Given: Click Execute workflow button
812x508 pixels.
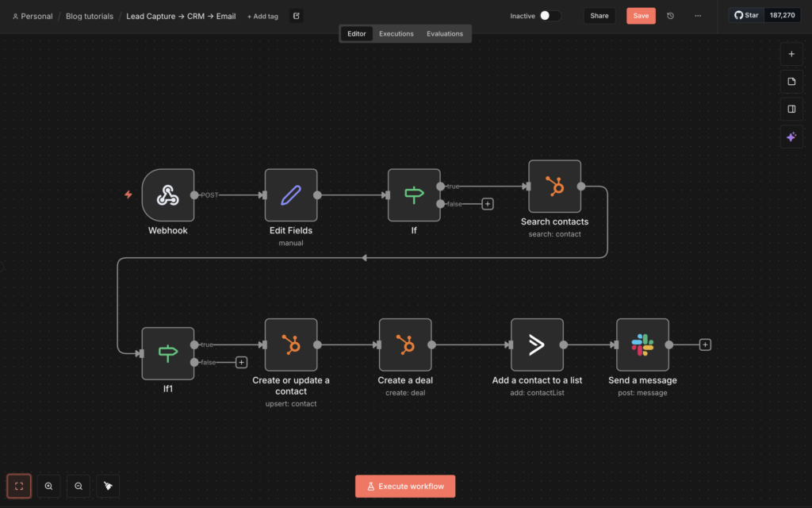Looking at the screenshot, I should [405, 487].
